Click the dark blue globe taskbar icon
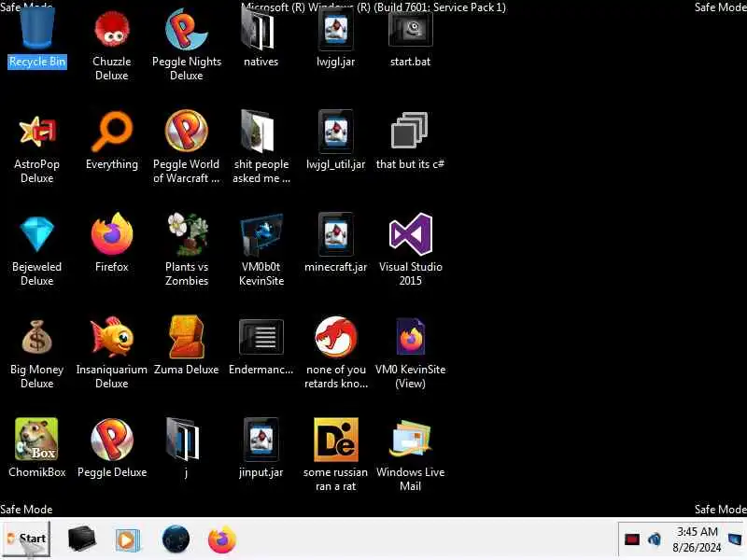 tap(176, 539)
